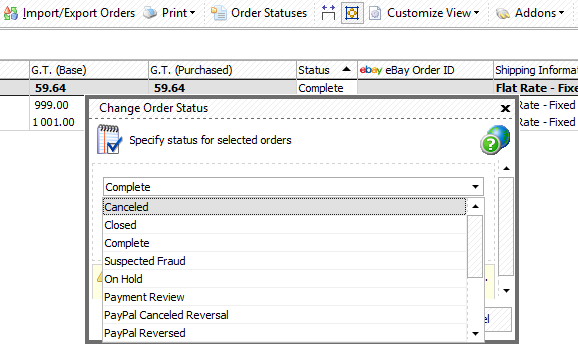Click the Order Statuses icon
Image resolution: width=578 pixels, height=362 pixels.
[x=219, y=13]
